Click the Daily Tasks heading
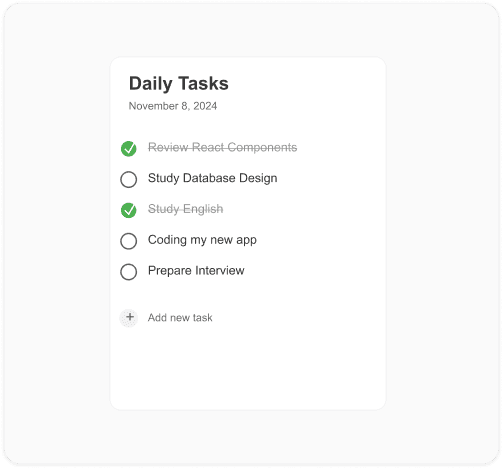 179,84
